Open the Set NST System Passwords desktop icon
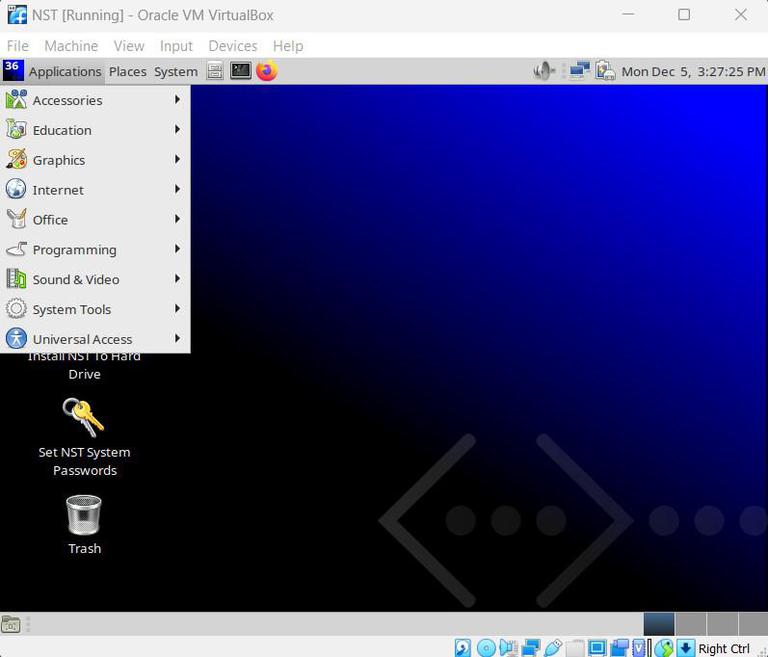 [x=84, y=437]
